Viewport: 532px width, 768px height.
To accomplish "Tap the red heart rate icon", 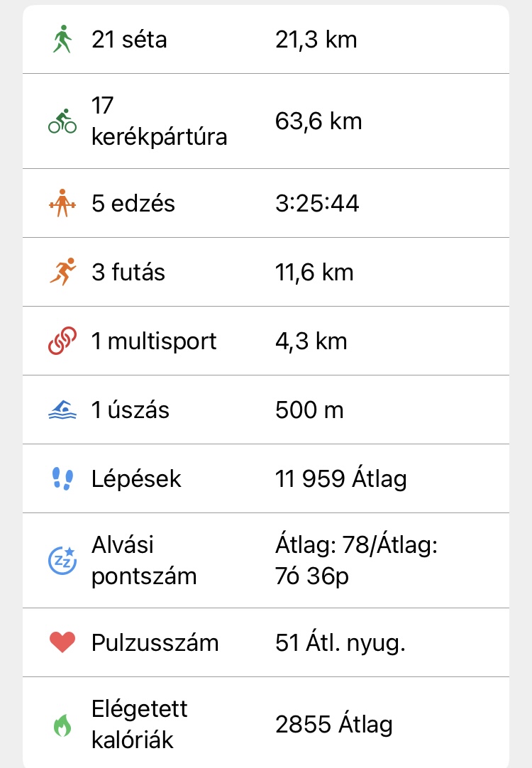I will pos(62,642).
